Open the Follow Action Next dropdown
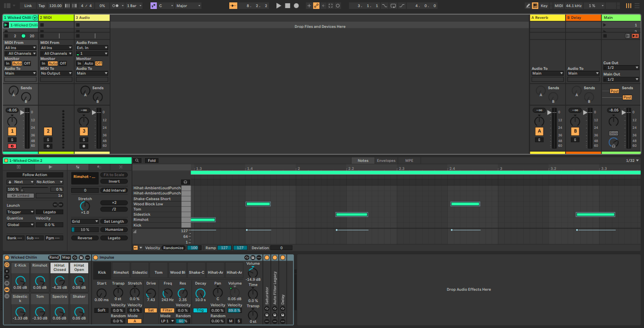This screenshot has height=328, width=644. click(x=20, y=182)
